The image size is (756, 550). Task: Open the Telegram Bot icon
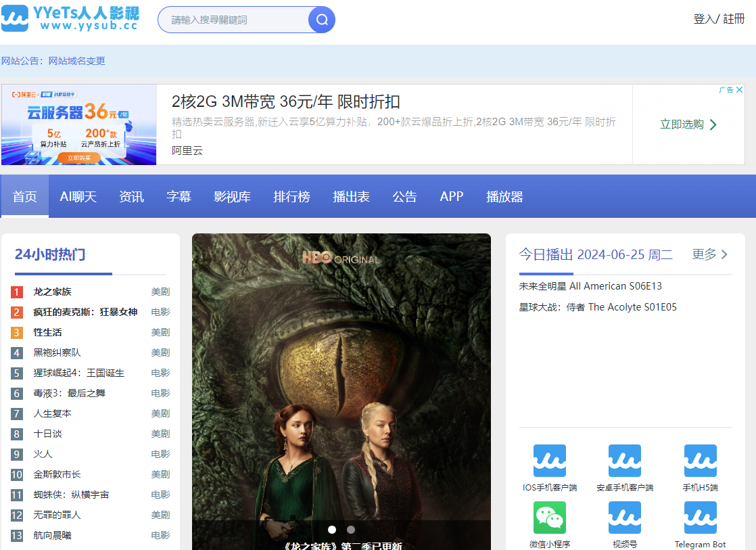(x=700, y=518)
